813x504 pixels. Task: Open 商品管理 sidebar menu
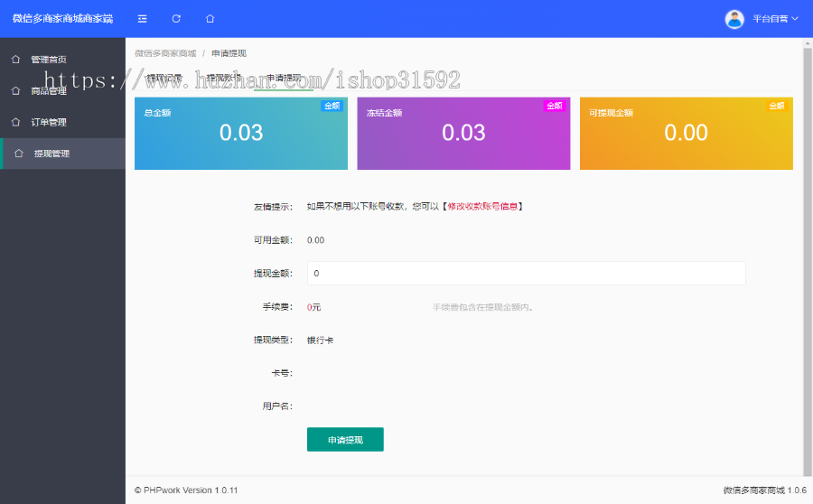[x=49, y=90]
